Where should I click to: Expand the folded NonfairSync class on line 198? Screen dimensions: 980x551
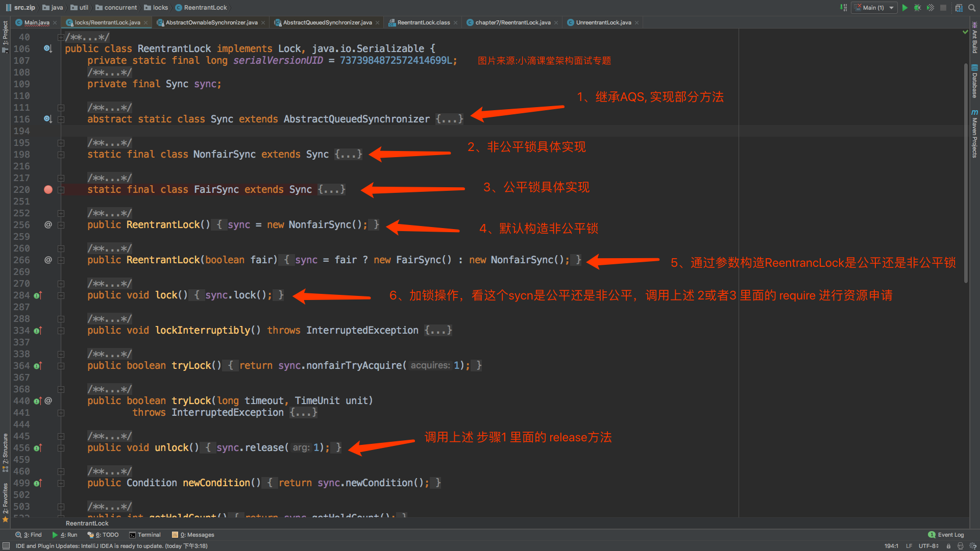tap(61, 155)
